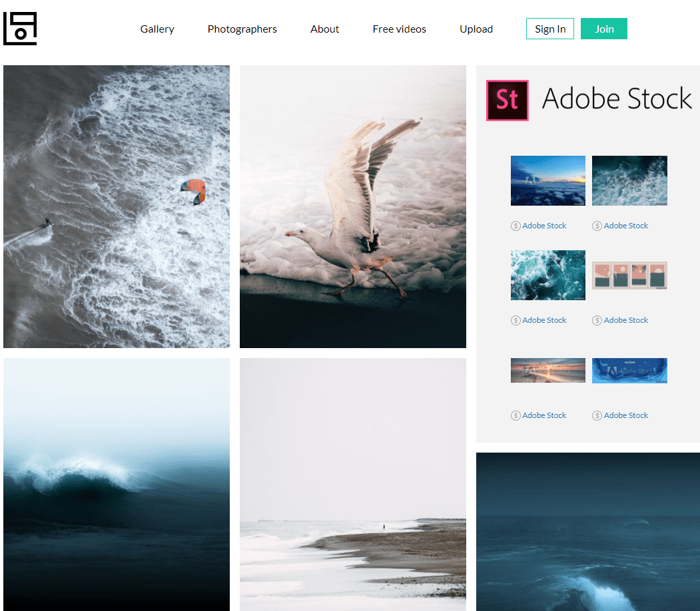Screen dimensions: 700x611
Task: Open the blue ocean wave photo at bottom right
Action: (587, 531)
